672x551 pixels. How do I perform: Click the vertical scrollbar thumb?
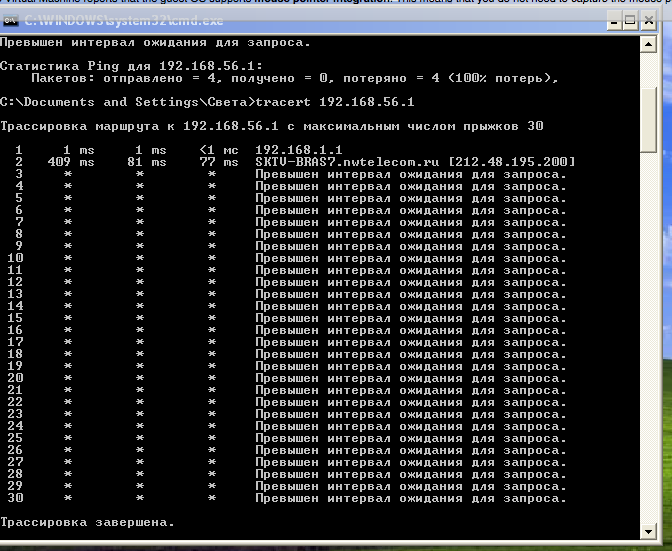click(x=648, y=120)
